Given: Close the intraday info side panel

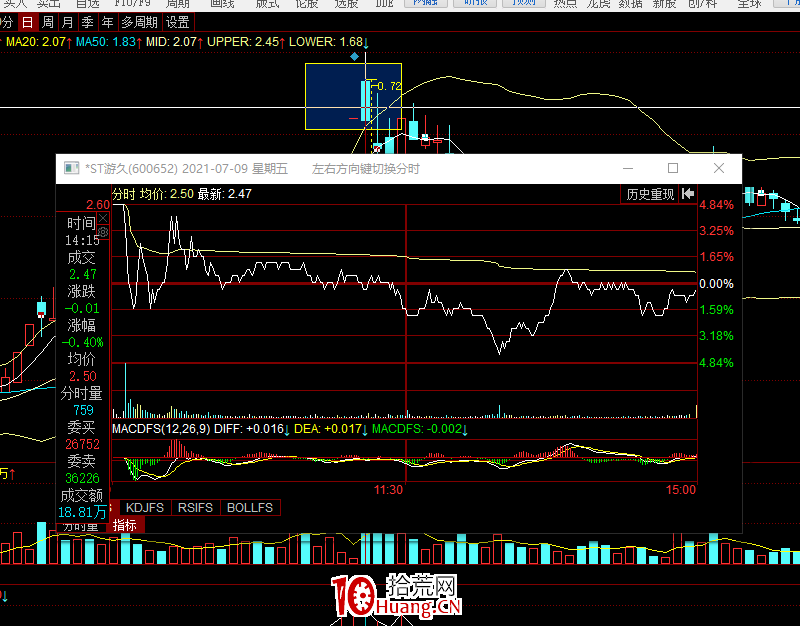Looking at the screenshot, I should click(103, 219).
